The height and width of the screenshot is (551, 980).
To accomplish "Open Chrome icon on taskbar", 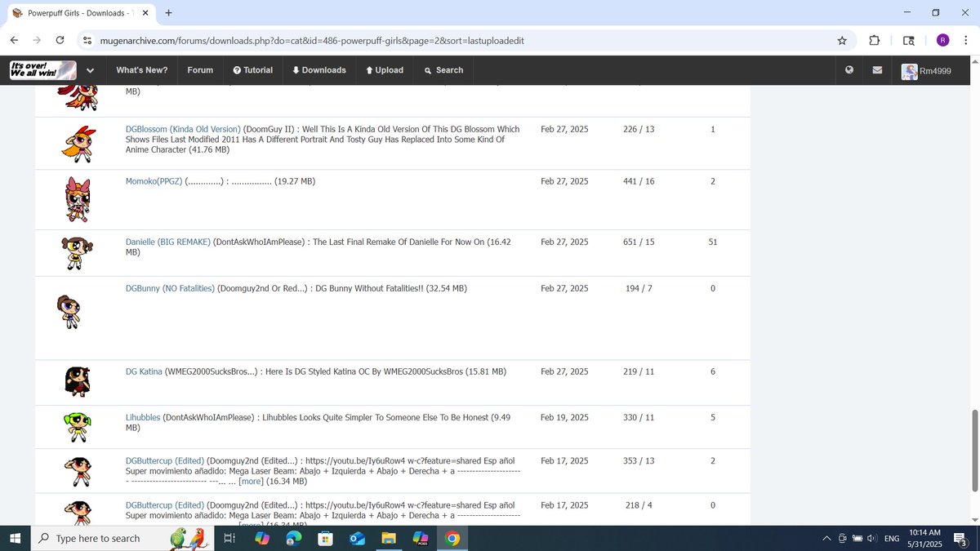I will (452, 538).
